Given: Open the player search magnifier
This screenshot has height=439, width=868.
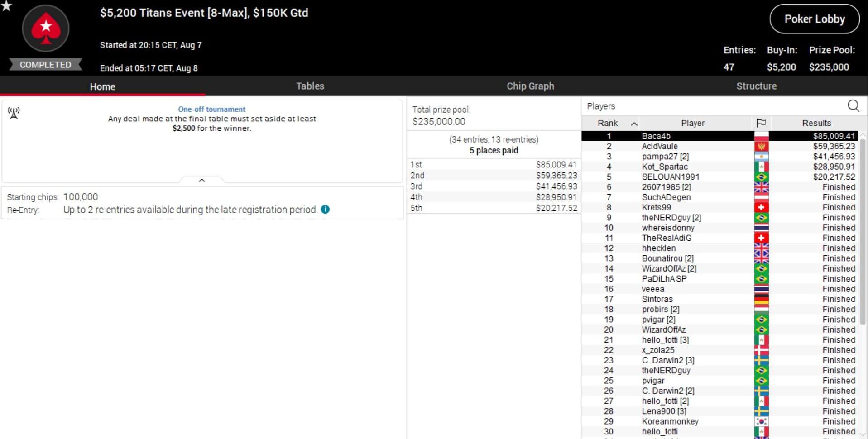Looking at the screenshot, I should [853, 106].
